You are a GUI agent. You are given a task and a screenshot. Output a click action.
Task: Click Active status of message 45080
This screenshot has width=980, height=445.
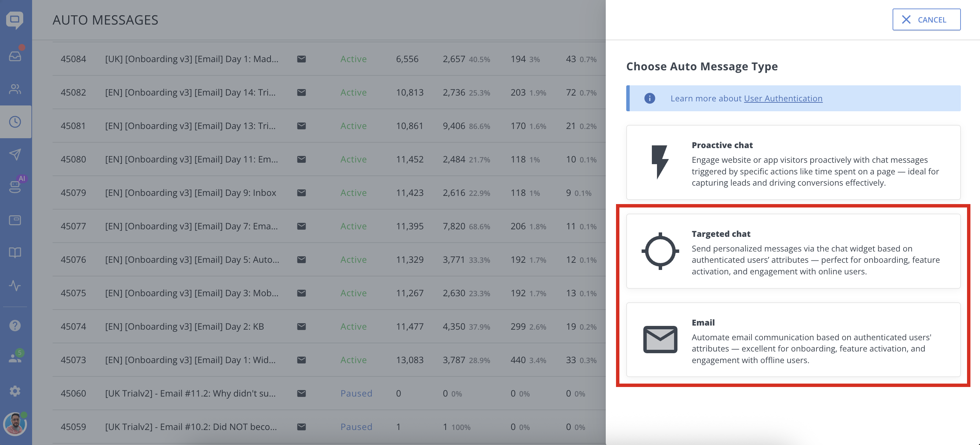click(x=353, y=159)
